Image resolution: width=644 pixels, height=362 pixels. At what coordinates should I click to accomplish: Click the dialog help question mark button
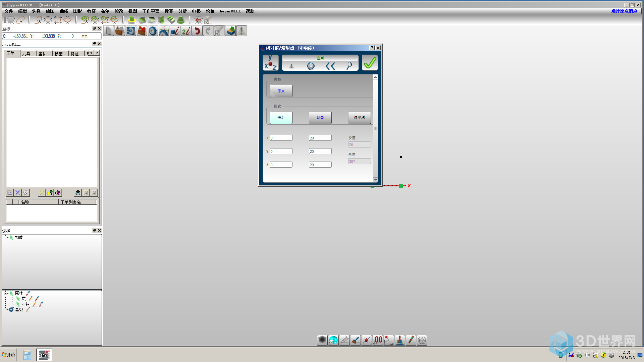click(x=372, y=48)
